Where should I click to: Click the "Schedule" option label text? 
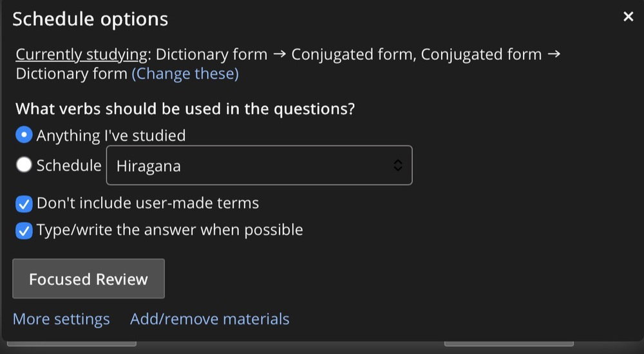[x=69, y=165]
